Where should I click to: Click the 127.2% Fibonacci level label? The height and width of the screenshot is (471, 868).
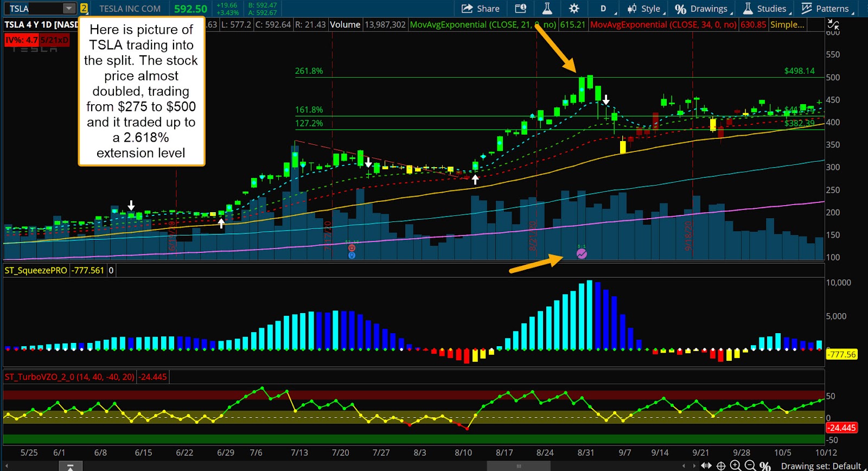(x=309, y=123)
